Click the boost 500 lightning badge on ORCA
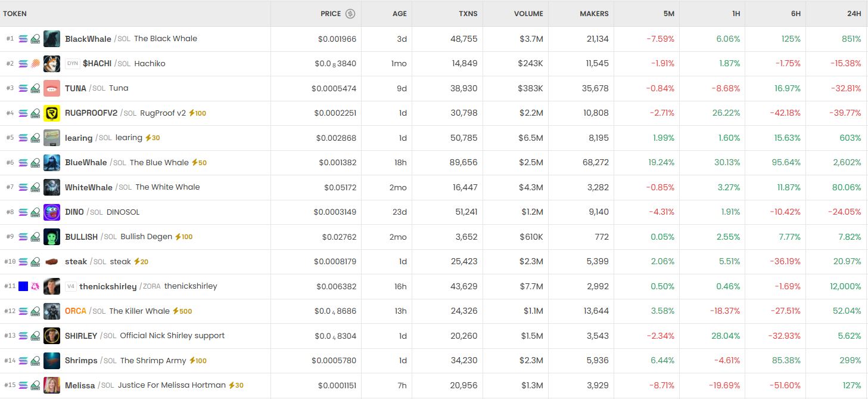This screenshot has height=399, width=868. [182, 311]
